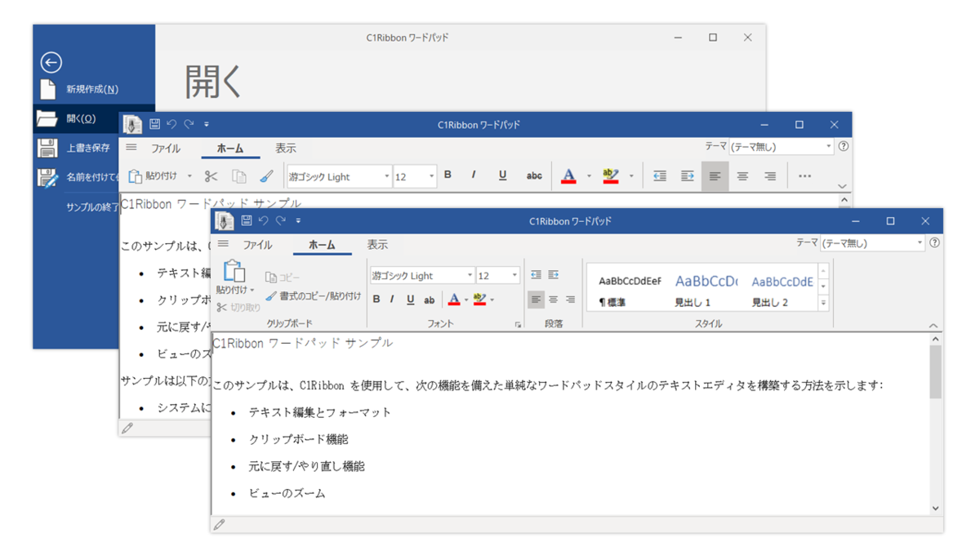Open font size 12 combo in front window
This screenshot has height=551, width=980.
pos(497,276)
